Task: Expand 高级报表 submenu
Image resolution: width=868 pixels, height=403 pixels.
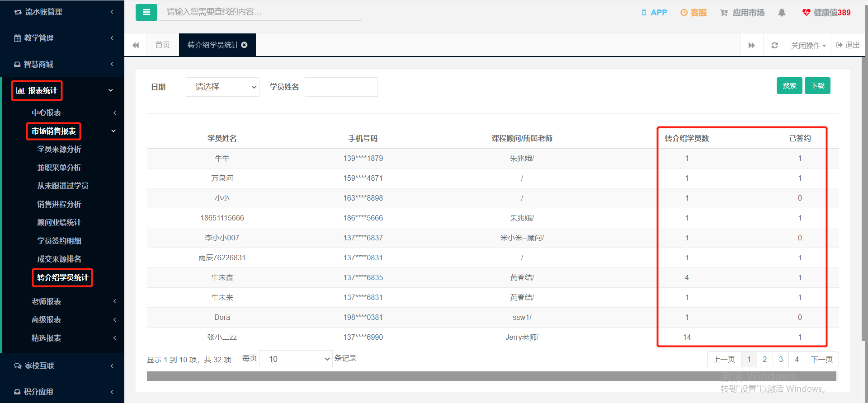Action: (x=62, y=319)
